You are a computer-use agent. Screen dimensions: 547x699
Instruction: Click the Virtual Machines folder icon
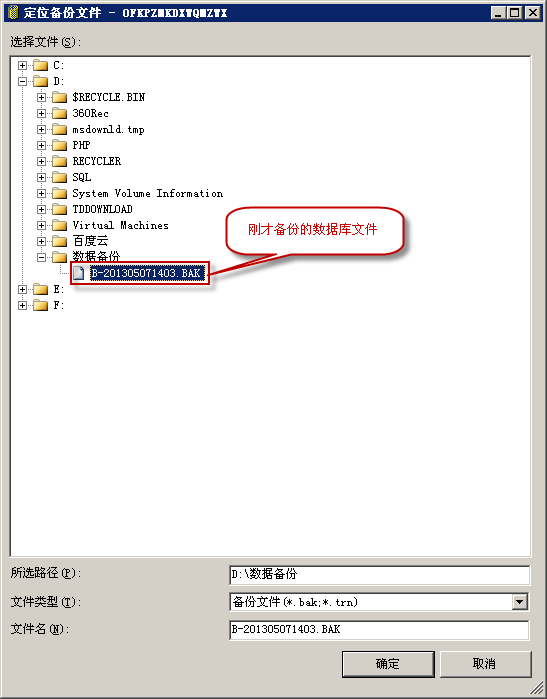point(59,225)
